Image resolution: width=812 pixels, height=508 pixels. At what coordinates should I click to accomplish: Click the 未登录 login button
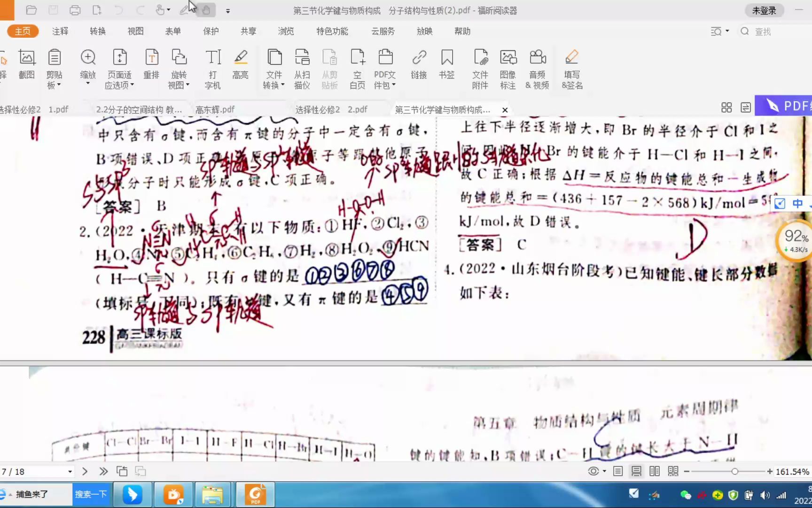point(764,10)
